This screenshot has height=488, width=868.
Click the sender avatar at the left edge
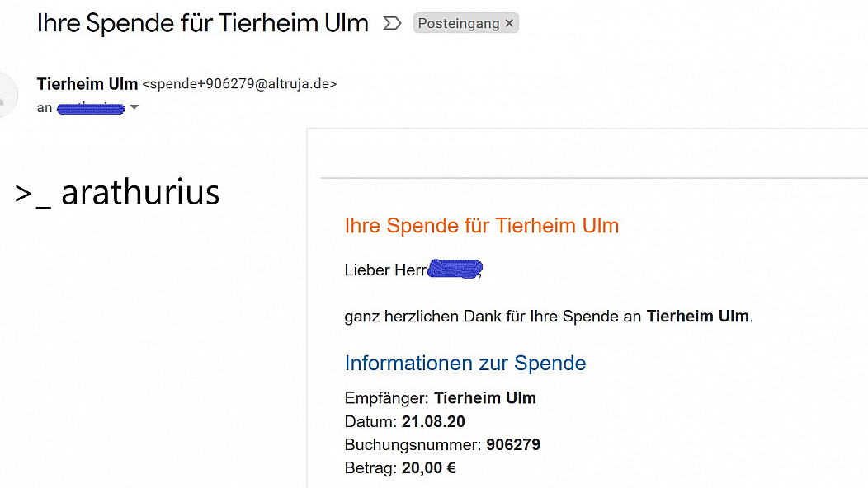7,95
